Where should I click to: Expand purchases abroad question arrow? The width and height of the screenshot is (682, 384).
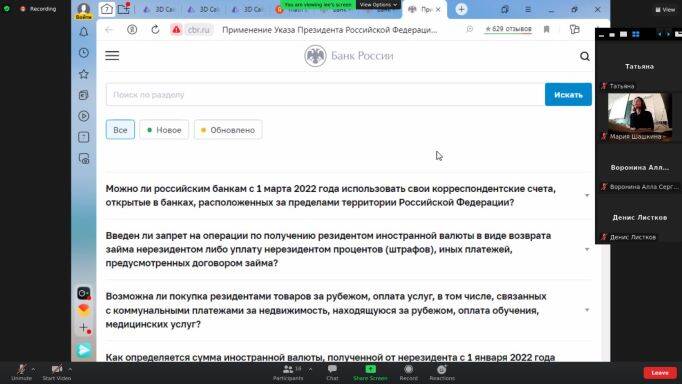click(x=587, y=310)
